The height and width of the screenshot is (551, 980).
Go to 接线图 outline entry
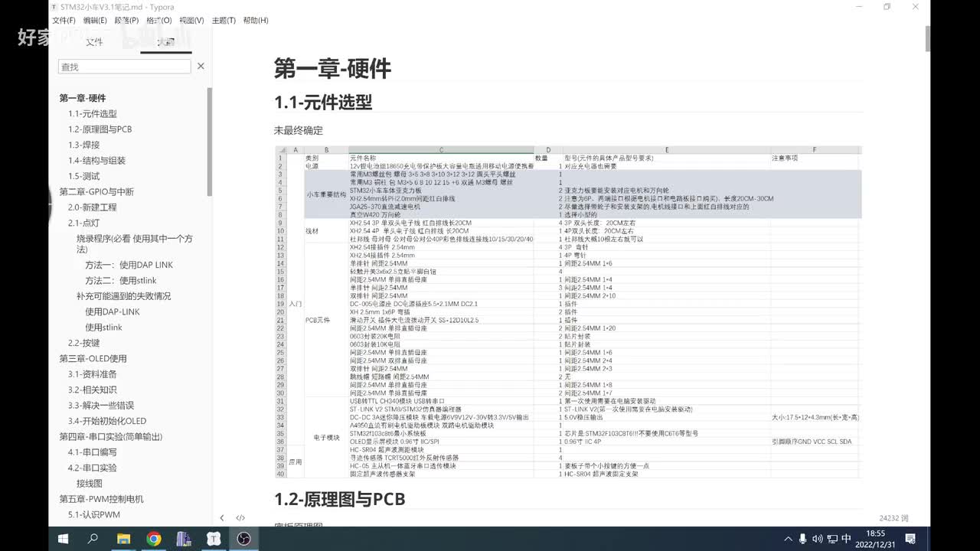click(89, 484)
